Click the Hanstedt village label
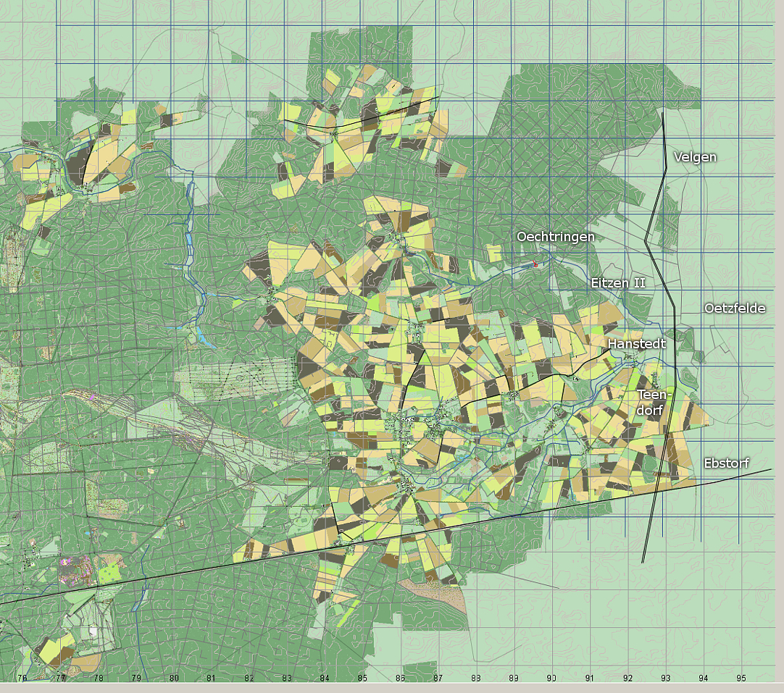Screen dimensions: 784x693 tap(636, 344)
